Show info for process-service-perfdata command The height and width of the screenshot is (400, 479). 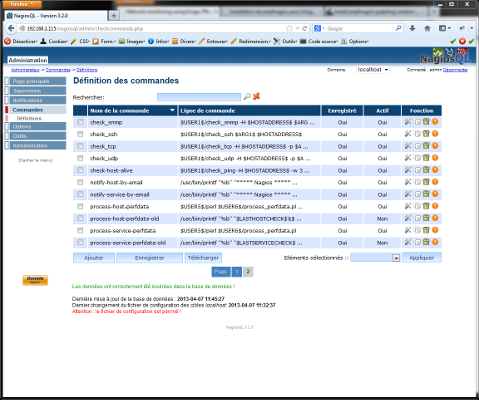435,230
